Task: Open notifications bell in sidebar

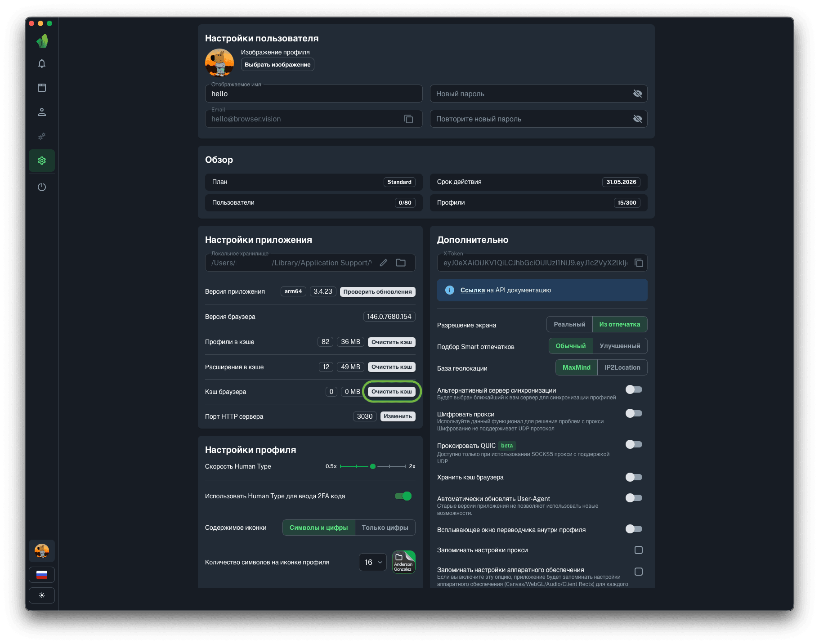Action: pos(42,63)
